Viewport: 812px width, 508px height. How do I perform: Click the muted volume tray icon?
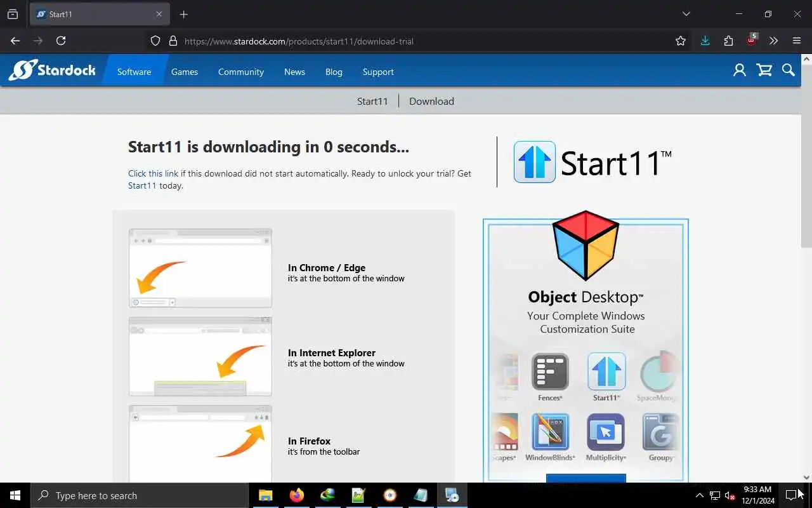pyautogui.click(x=730, y=495)
